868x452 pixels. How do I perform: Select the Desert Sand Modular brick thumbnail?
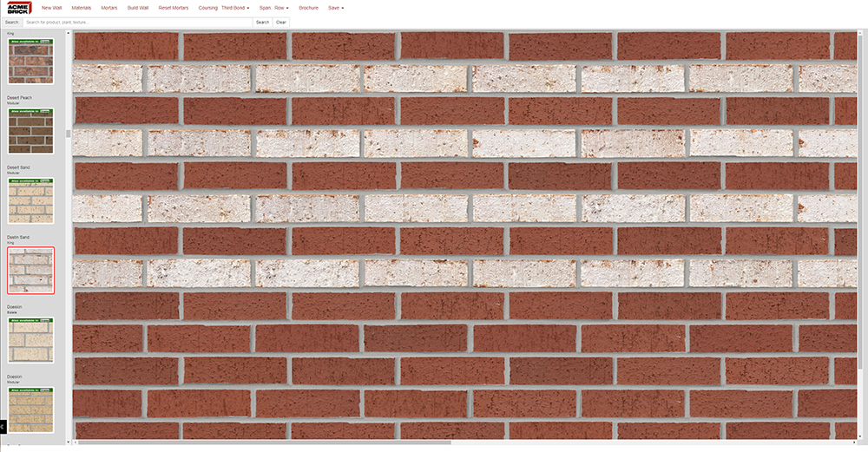click(30, 200)
